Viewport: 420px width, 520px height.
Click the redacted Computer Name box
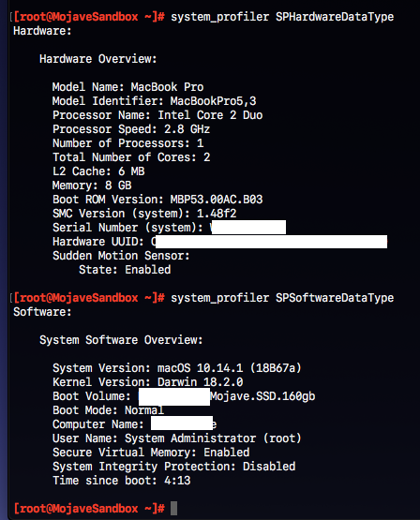coord(182,423)
